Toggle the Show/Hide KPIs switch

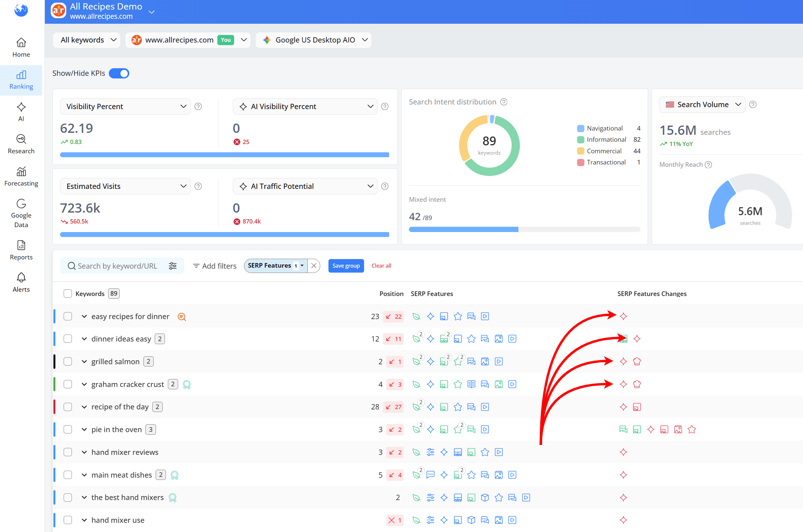(x=119, y=73)
